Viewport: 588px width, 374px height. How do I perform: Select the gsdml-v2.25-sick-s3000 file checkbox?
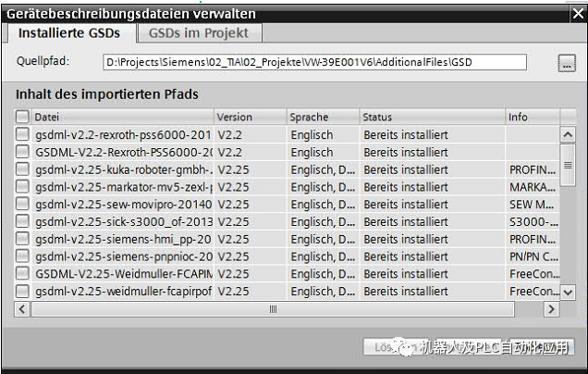(x=22, y=222)
